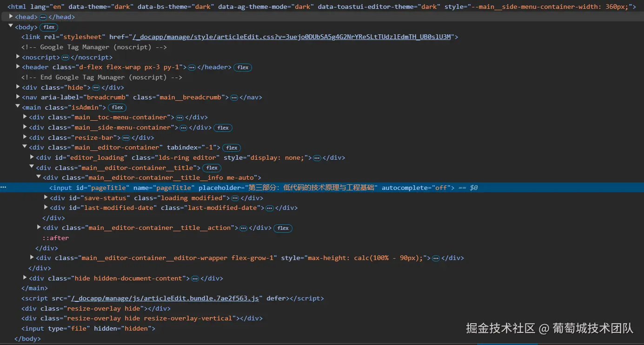Click the autocomplete="off" attribute
Image resolution: width=644 pixels, height=345 pixels.
click(x=416, y=188)
